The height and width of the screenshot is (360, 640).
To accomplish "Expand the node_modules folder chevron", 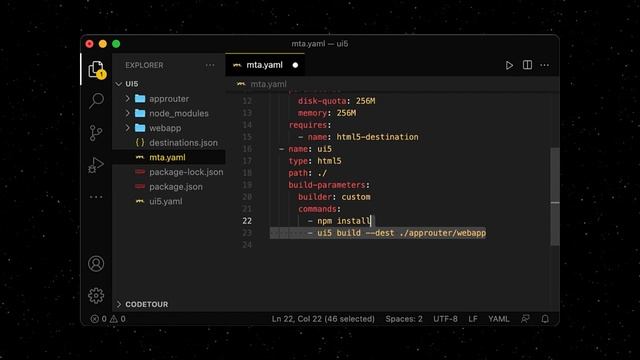I will tap(127, 113).
